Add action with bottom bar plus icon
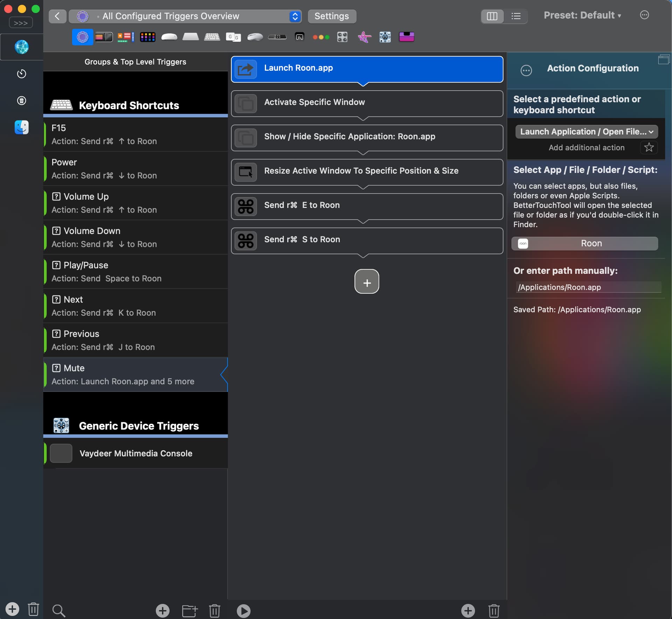 click(468, 611)
